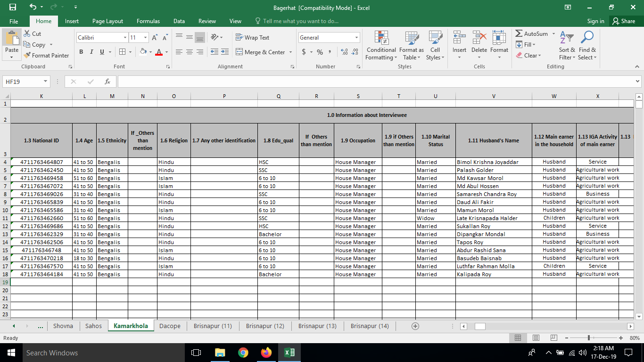Click the AutoSum icon
The width and height of the screenshot is (644, 362).
(x=519, y=34)
